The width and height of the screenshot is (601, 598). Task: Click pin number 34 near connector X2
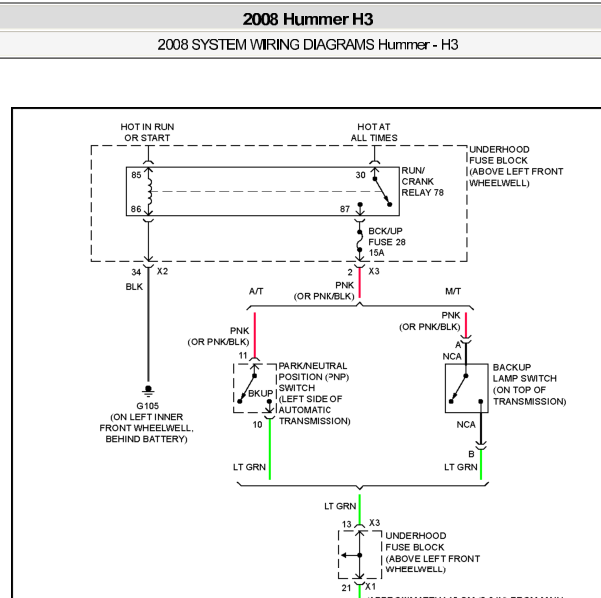point(136,272)
